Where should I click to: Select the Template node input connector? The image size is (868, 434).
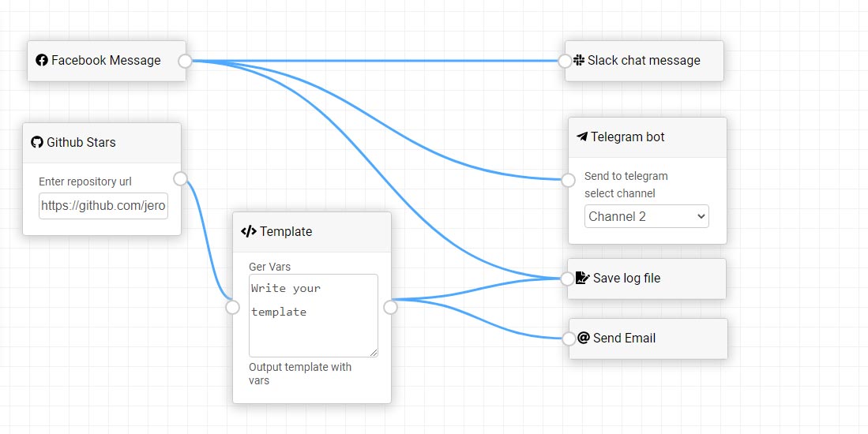(x=232, y=307)
